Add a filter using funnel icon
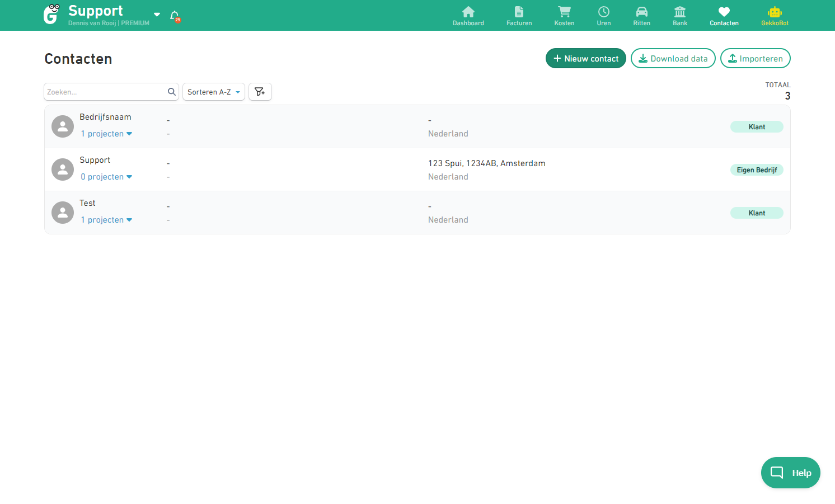The image size is (835, 504). click(260, 92)
